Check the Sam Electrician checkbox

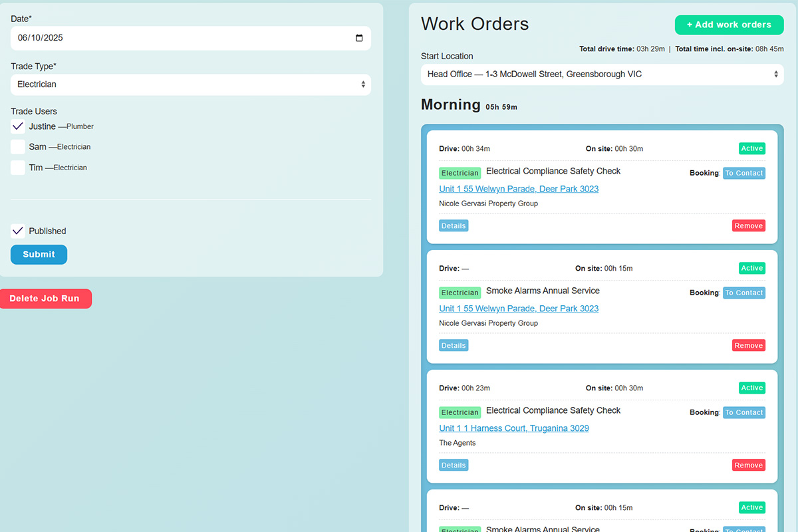[18, 147]
